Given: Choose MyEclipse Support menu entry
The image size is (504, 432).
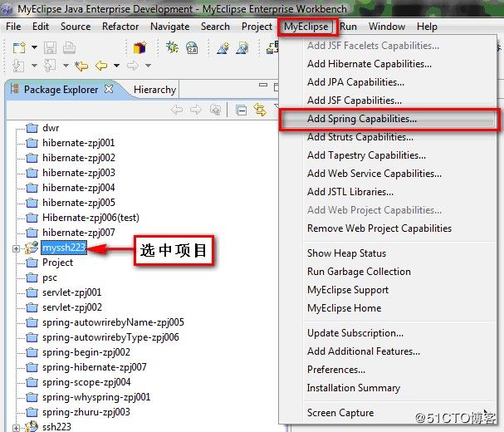Looking at the screenshot, I should pyautogui.click(x=388, y=290).
